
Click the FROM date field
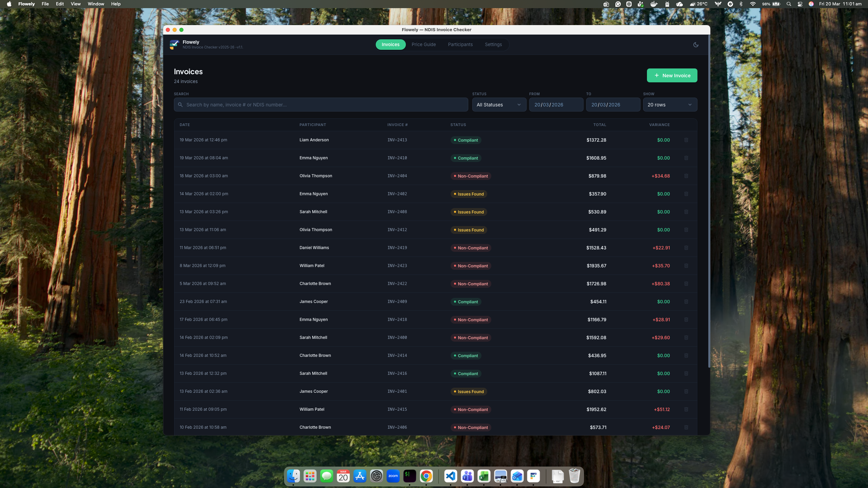pyautogui.click(x=556, y=104)
